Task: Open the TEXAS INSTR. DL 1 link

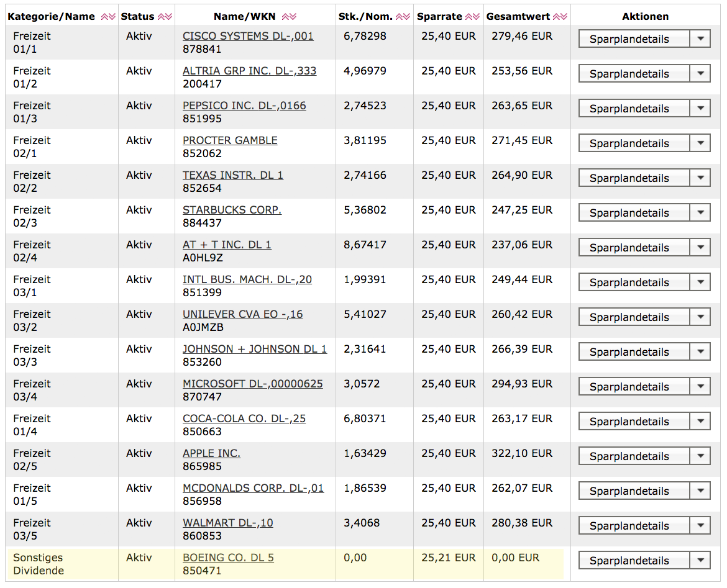Action: pos(233,175)
